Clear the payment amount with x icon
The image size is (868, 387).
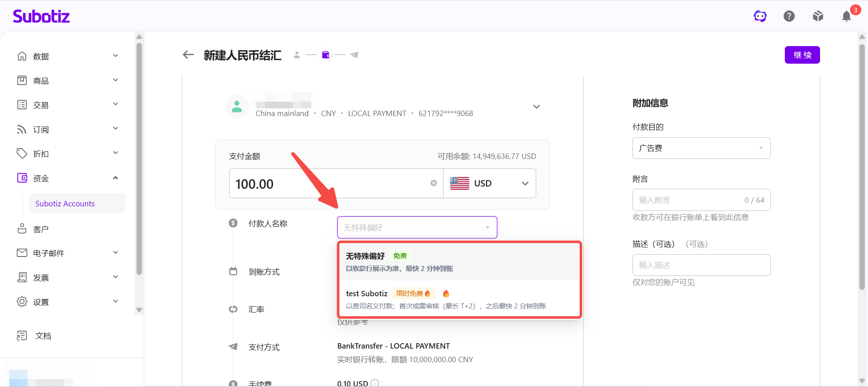point(434,183)
